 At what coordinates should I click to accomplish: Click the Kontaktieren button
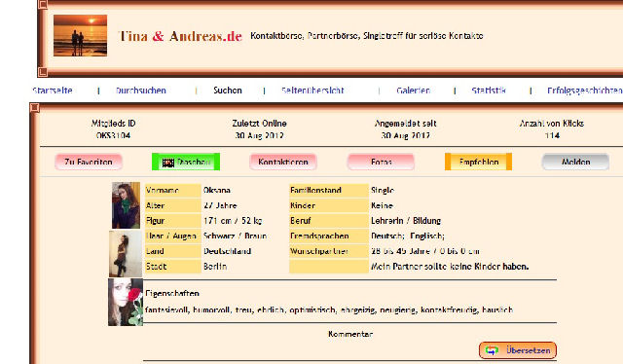(x=283, y=162)
